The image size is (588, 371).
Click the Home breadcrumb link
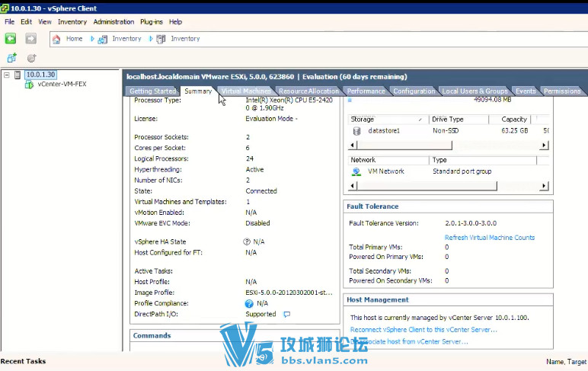click(74, 39)
